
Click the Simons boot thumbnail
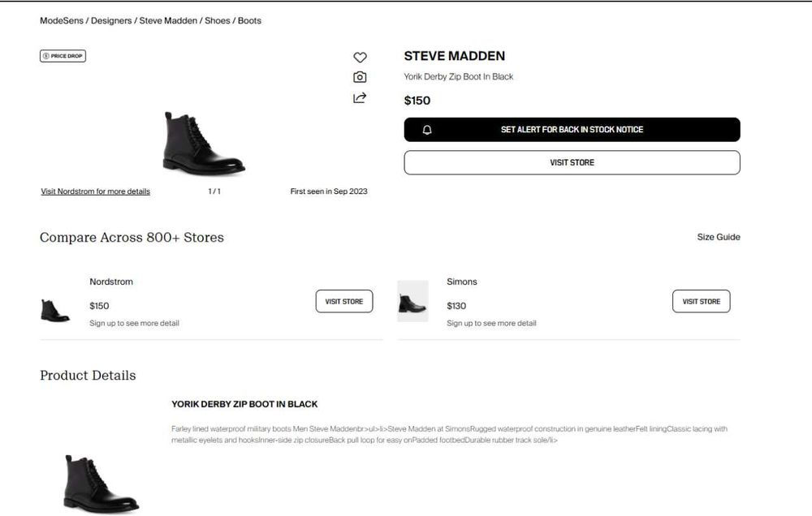tap(412, 302)
